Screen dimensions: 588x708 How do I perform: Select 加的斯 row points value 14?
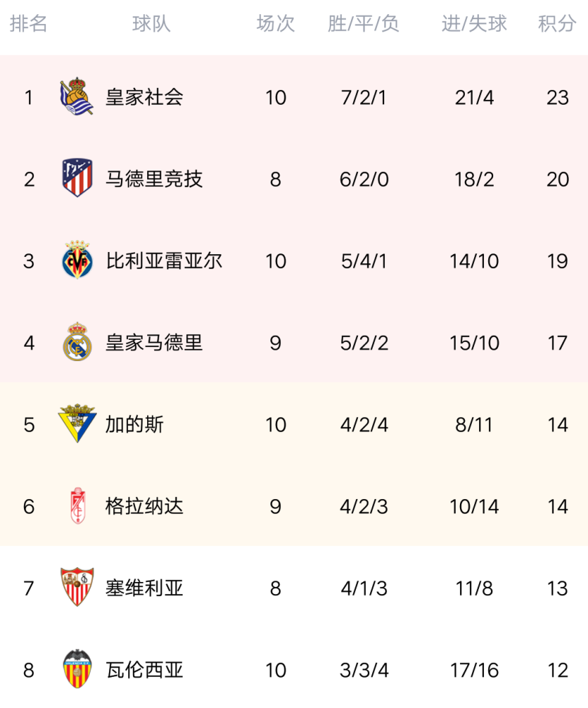coord(558,424)
